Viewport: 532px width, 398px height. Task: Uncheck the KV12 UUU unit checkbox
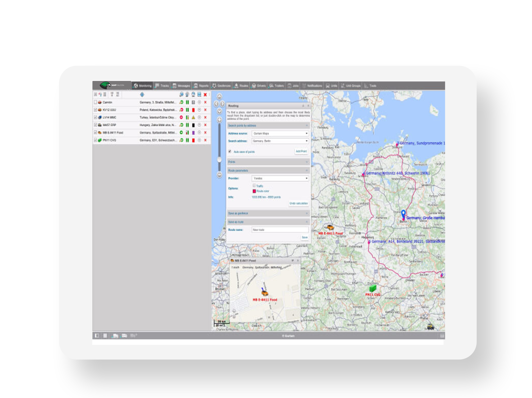pos(95,110)
